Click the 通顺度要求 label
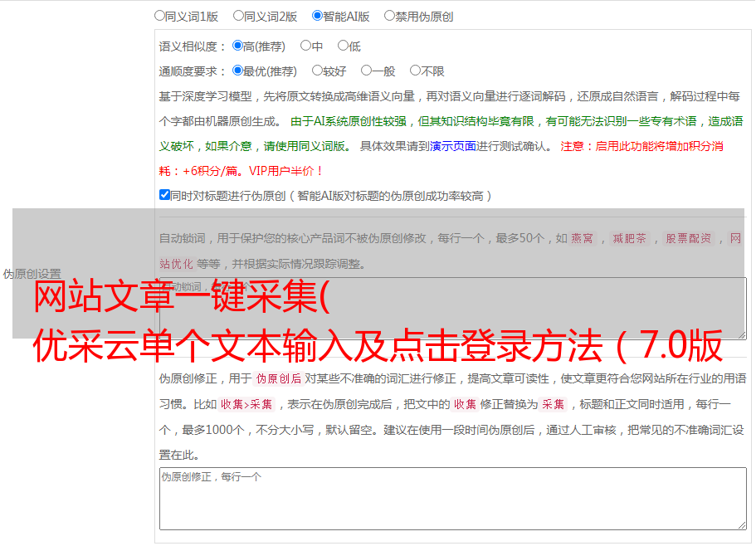This screenshot has width=756, height=546. [193, 72]
